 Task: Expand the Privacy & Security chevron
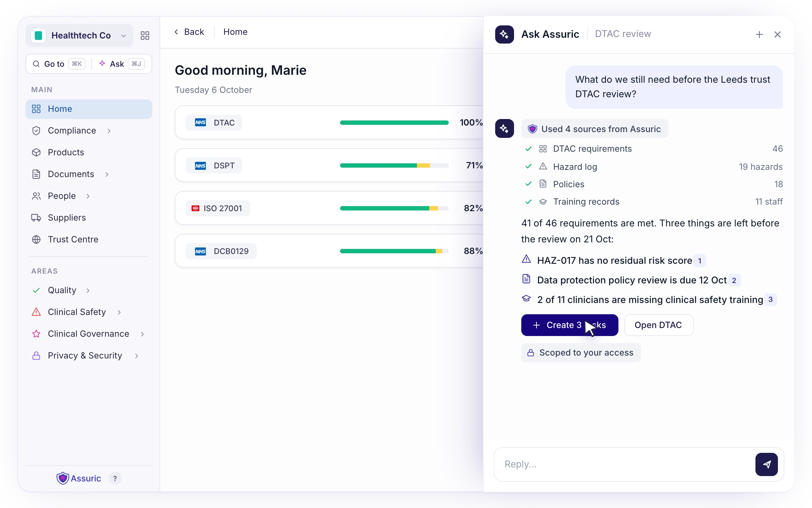pyautogui.click(x=137, y=356)
